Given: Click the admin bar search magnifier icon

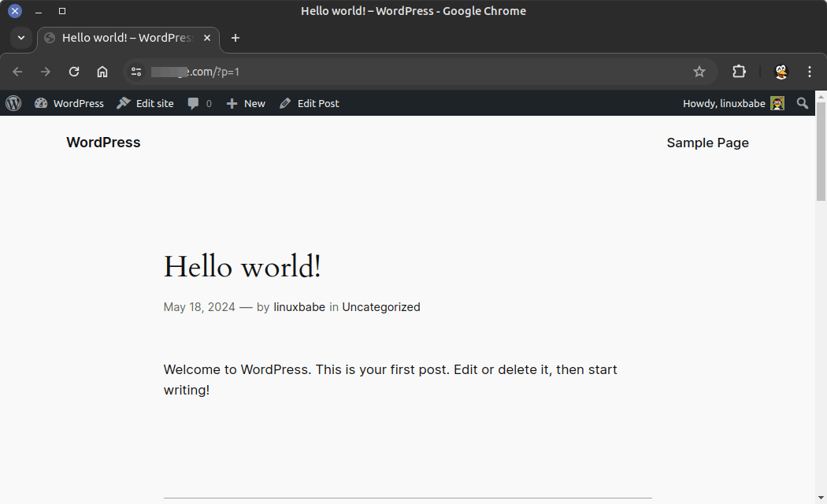Looking at the screenshot, I should coord(803,103).
